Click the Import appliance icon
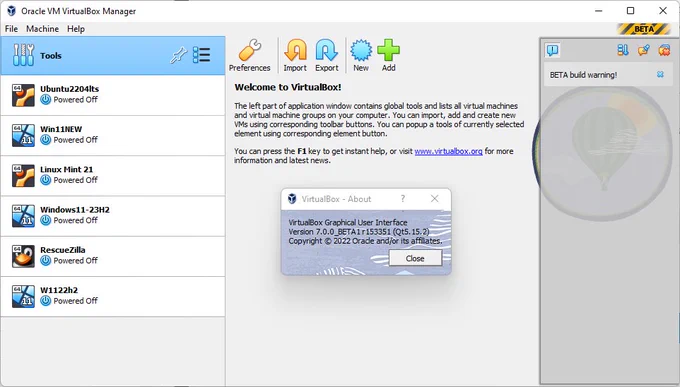The image size is (680, 387). tap(295, 56)
